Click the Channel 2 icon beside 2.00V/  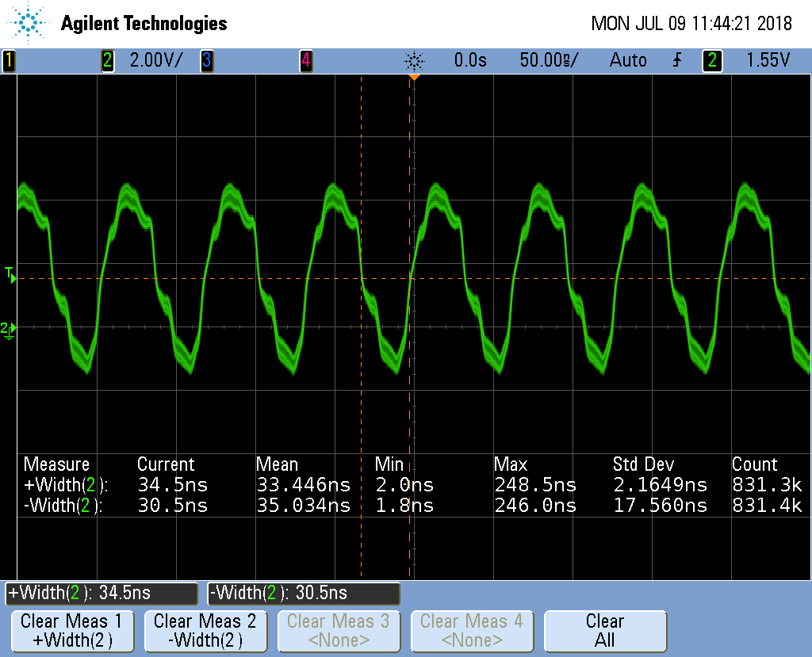(x=107, y=60)
